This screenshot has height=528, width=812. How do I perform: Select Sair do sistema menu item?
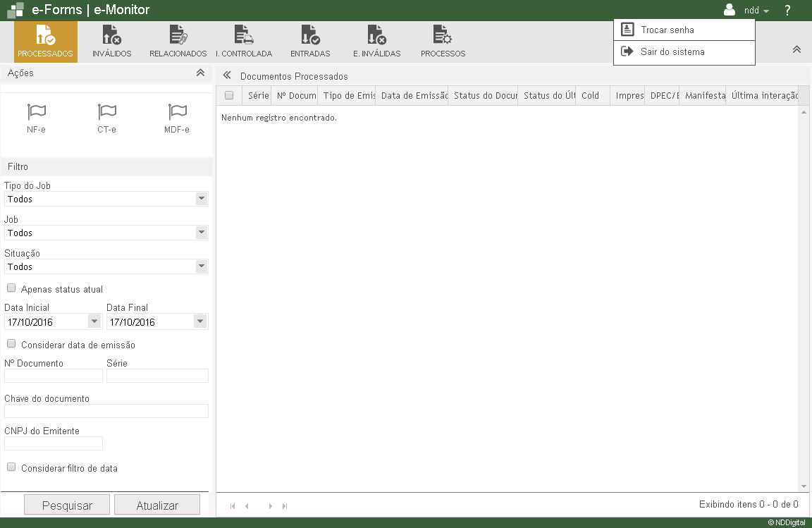click(x=672, y=52)
